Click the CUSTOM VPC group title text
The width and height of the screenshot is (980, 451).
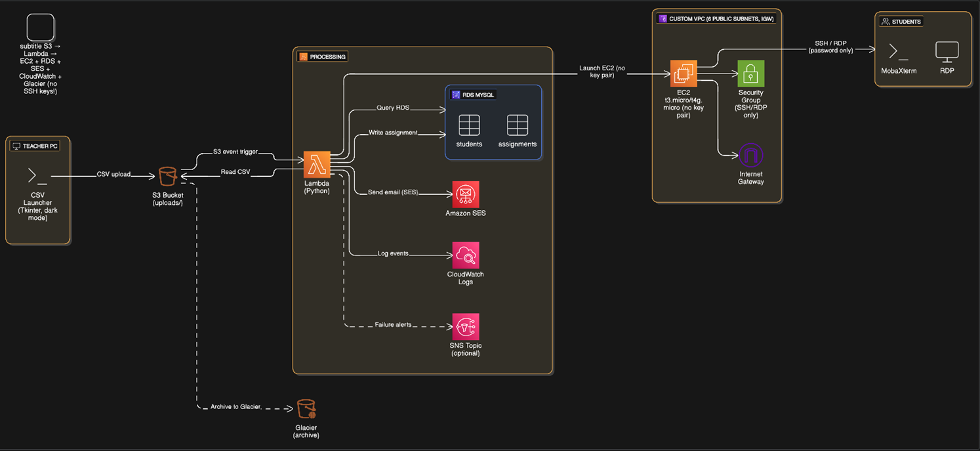pyautogui.click(x=722, y=19)
